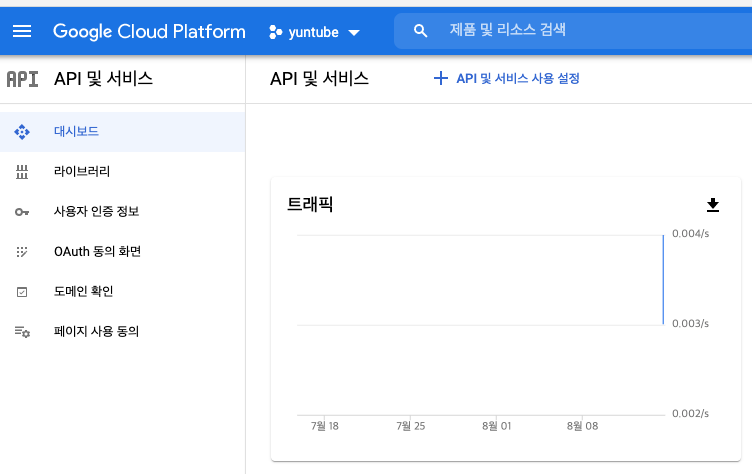The width and height of the screenshot is (752, 474).
Task: Click the 도메인 확인 checkbox icon
Action: coord(22,292)
